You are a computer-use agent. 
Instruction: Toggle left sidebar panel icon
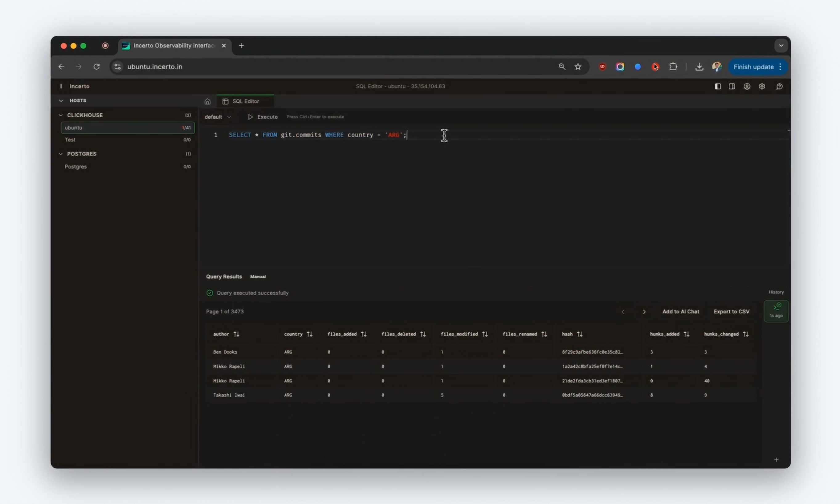coord(717,86)
